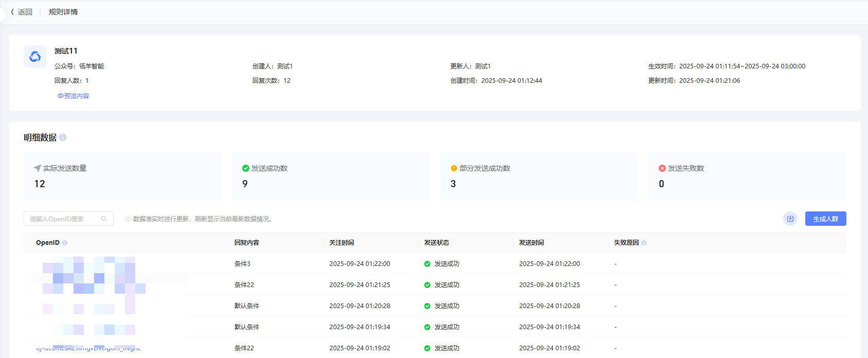Click success icon in 01:21:25 row

coord(427,285)
